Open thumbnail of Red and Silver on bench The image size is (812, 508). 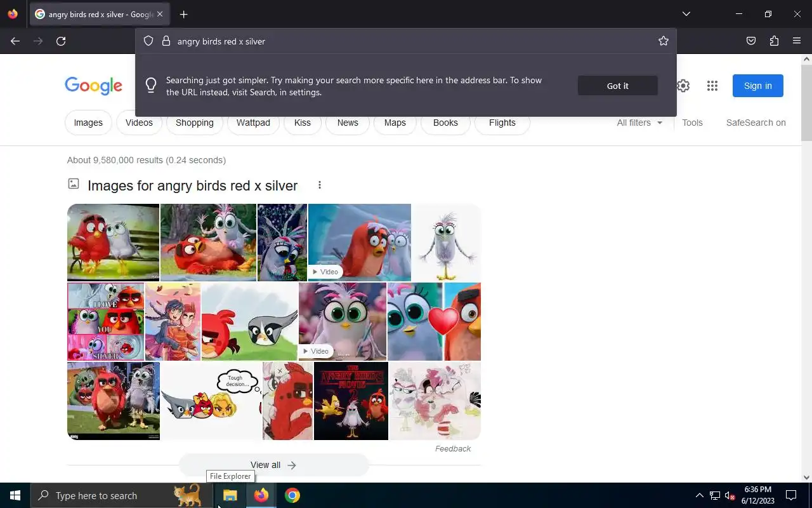pyautogui.click(x=113, y=242)
